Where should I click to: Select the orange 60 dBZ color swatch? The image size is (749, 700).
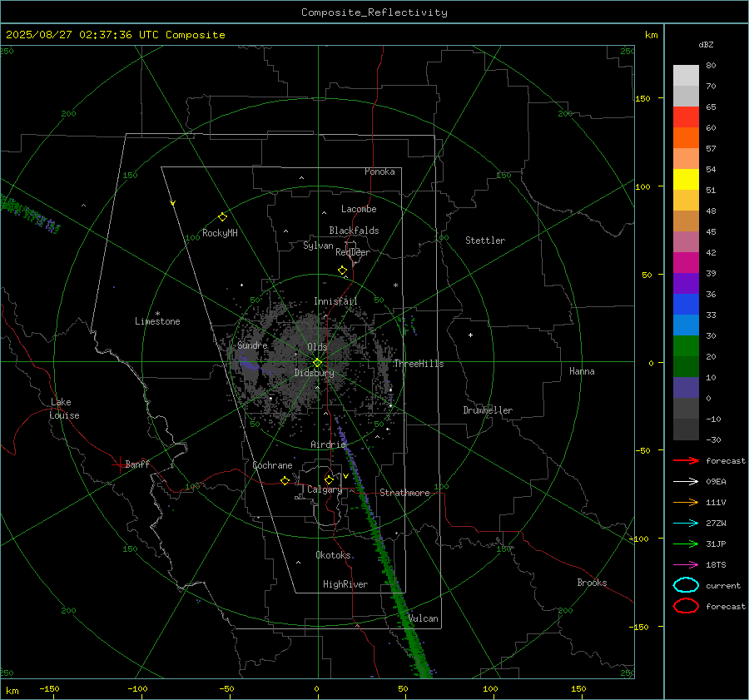point(686,137)
